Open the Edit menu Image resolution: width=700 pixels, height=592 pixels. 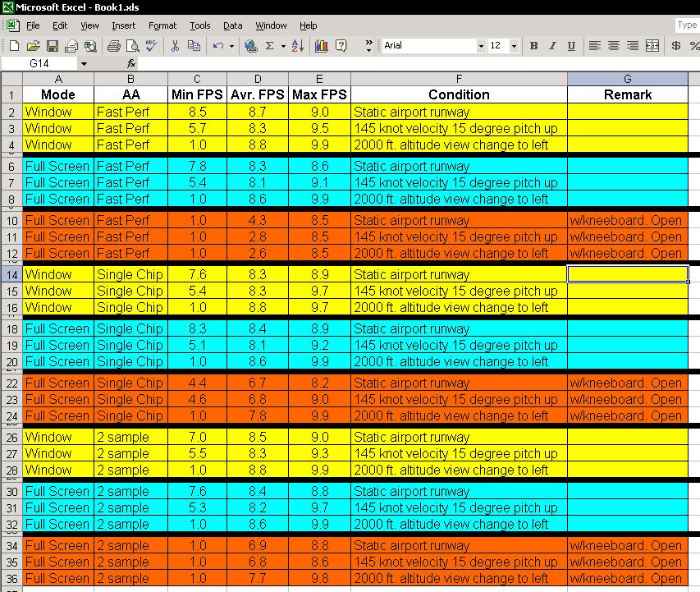60,25
